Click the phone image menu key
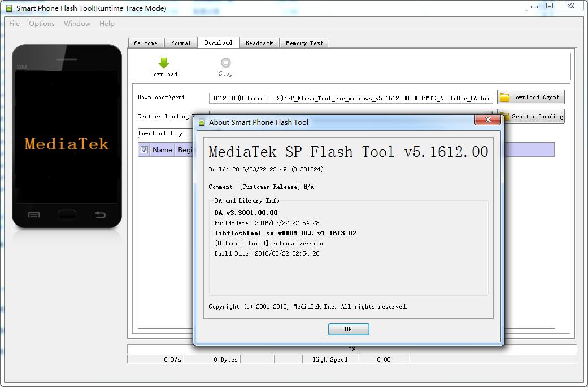Image resolution: width=588 pixels, height=387 pixels. point(34,215)
